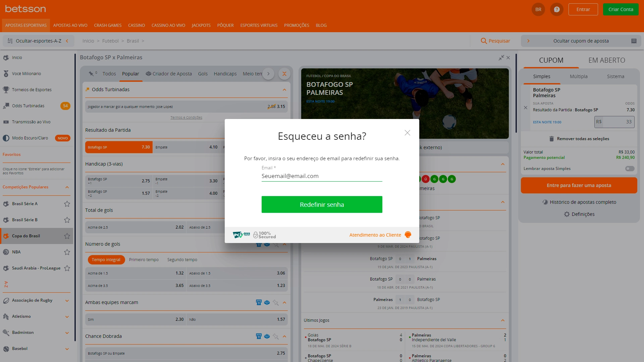Click the Email input field

[x=322, y=176]
